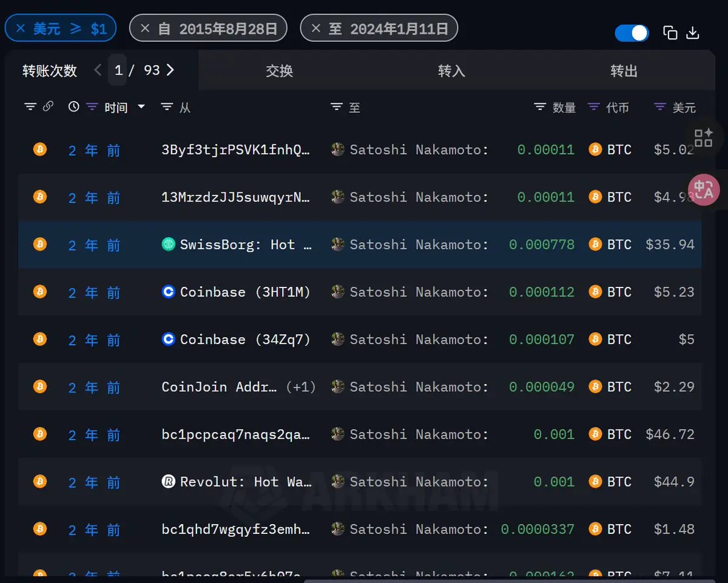
Task: Click BTC token label in the $5.23 row
Action: point(619,292)
